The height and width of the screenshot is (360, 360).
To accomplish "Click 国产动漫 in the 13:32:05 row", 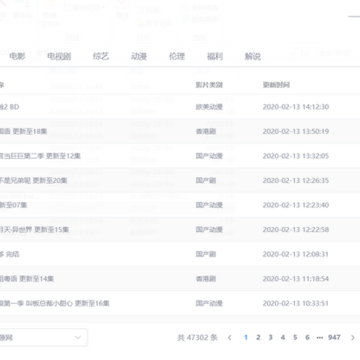I will [209, 156].
